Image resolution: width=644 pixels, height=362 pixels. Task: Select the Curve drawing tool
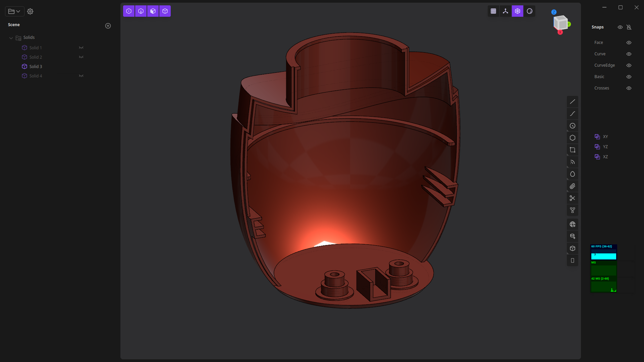coord(572,114)
